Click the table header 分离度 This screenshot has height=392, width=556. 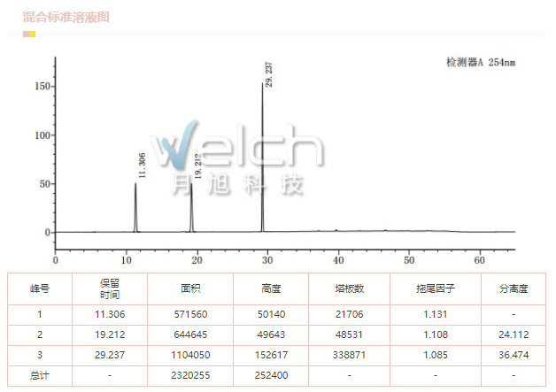(x=514, y=288)
